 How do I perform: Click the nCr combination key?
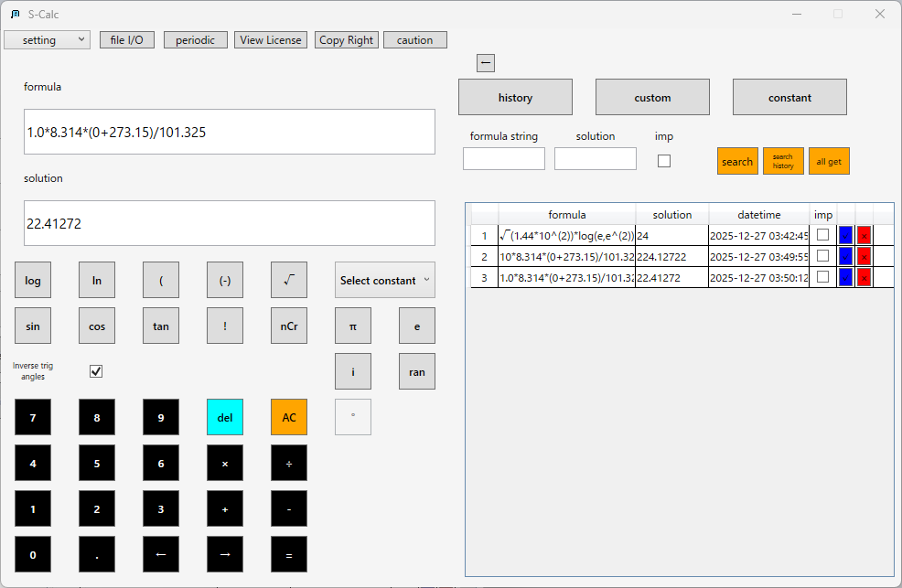click(x=289, y=326)
